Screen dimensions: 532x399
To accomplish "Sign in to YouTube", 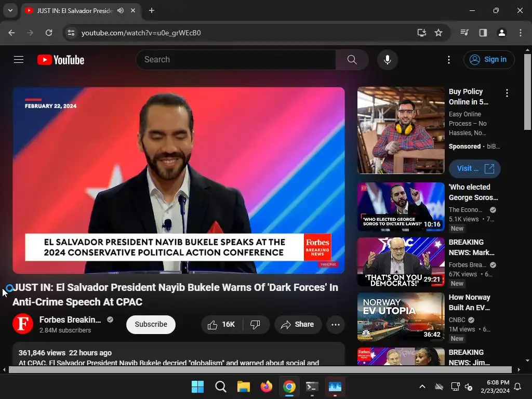I will [488, 60].
